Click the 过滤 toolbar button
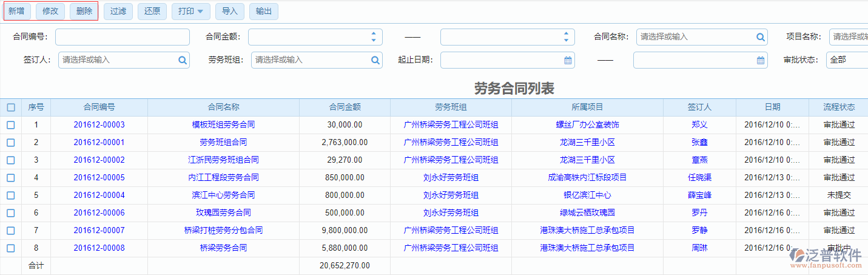 pyautogui.click(x=118, y=11)
